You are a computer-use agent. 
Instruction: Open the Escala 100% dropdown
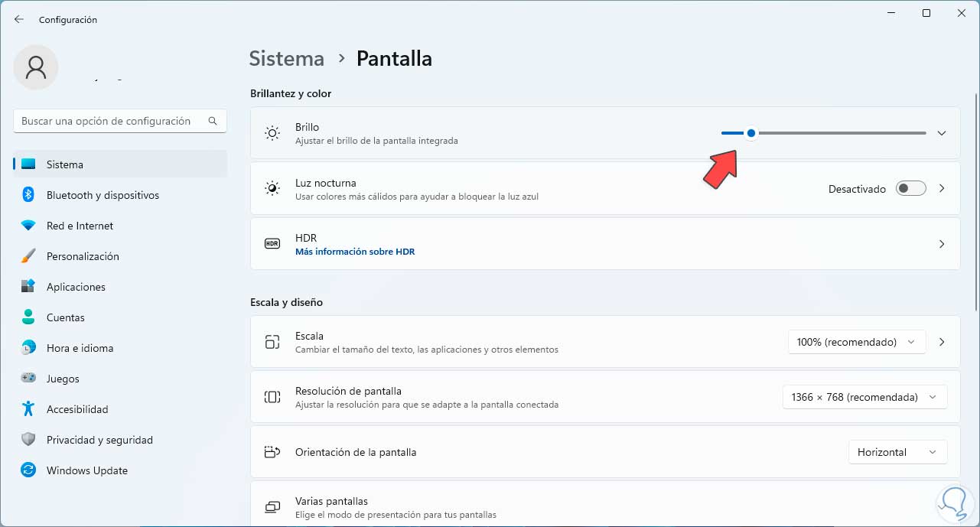856,342
